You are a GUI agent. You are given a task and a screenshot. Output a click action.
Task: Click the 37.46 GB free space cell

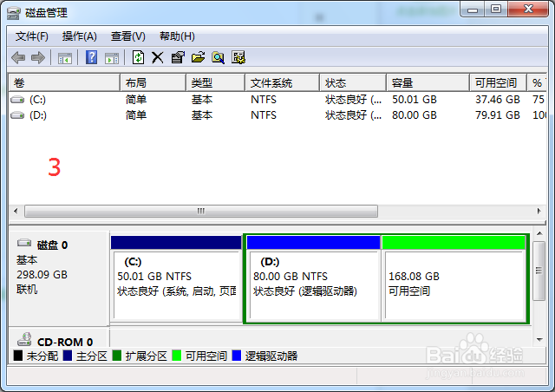[498, 100]
